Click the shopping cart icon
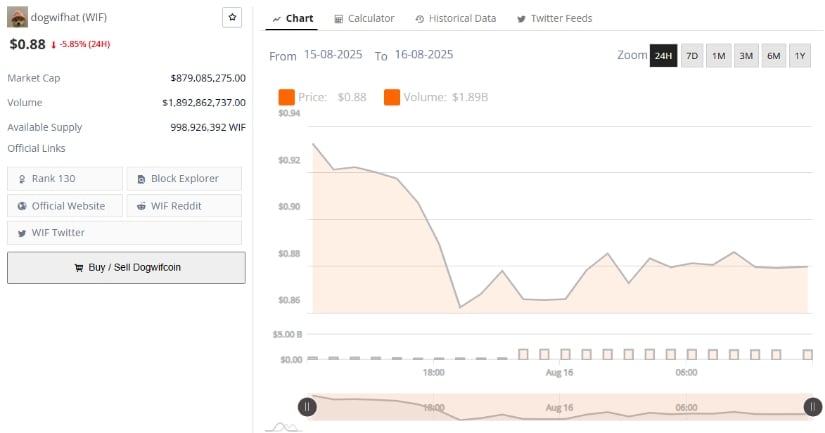Image resolution: width=825 pixels, height=433 pixels. [x=79, y=268]
